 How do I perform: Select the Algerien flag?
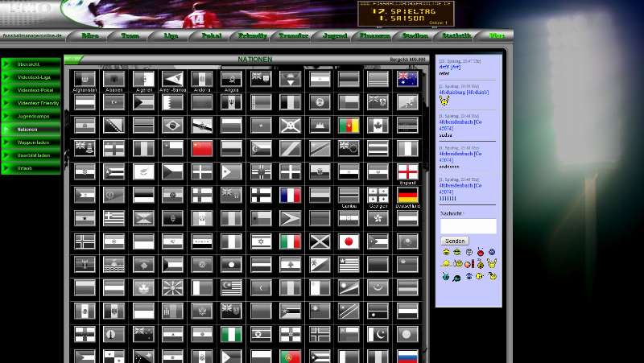(x=143, y=79)
